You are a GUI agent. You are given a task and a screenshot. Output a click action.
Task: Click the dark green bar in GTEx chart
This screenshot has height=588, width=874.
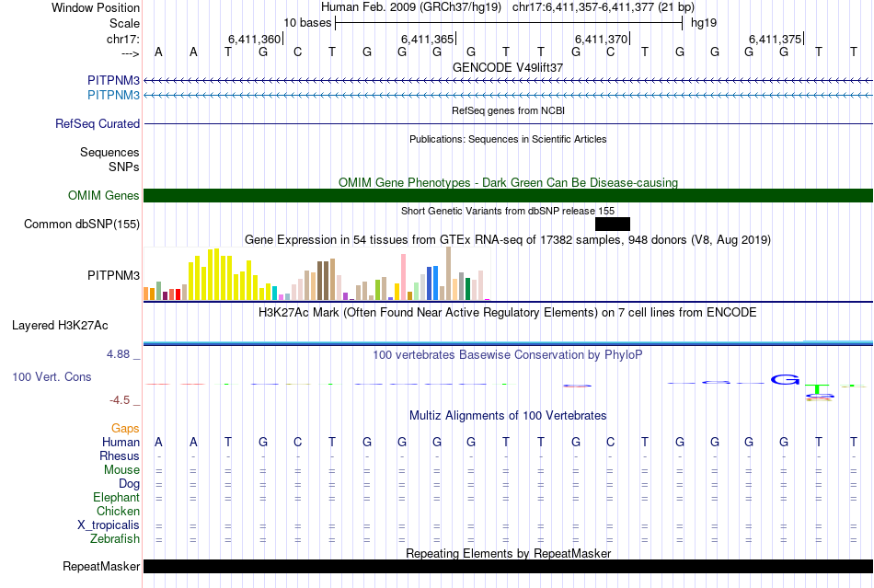pos(467,289)
